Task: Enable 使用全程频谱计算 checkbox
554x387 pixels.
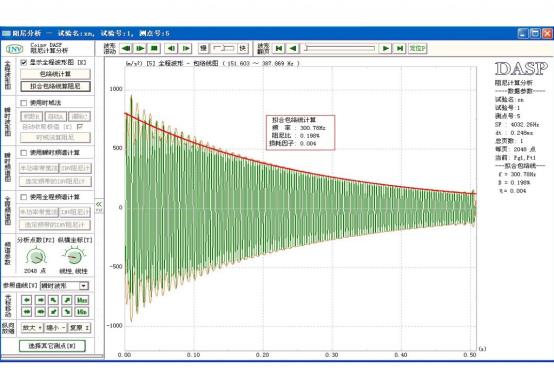Action: [x=24, y=197]
